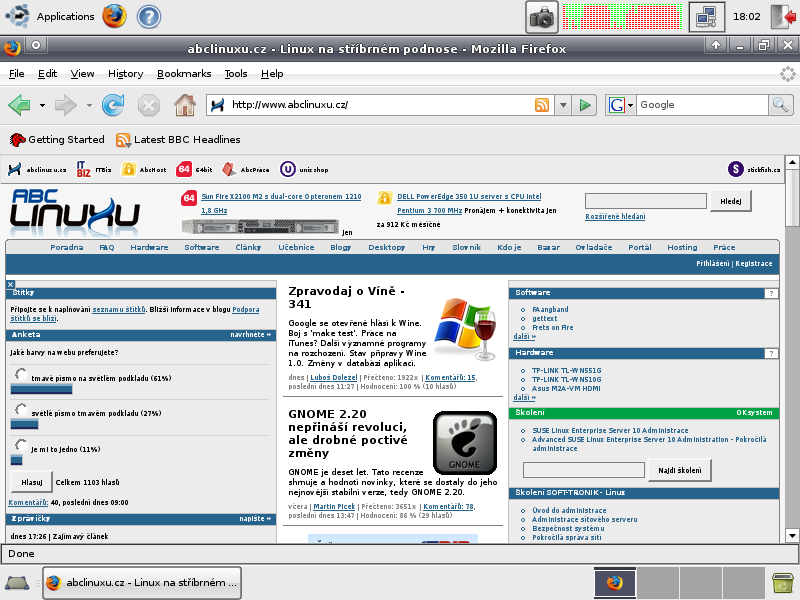
Task: Expand the URL bar history dropdown
Action: [563, 105]
